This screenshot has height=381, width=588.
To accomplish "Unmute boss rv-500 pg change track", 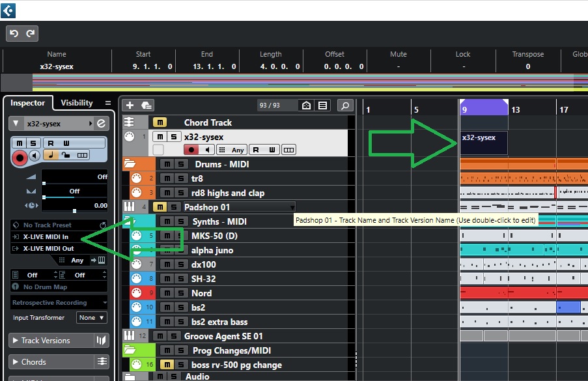I will pos(167,365).
